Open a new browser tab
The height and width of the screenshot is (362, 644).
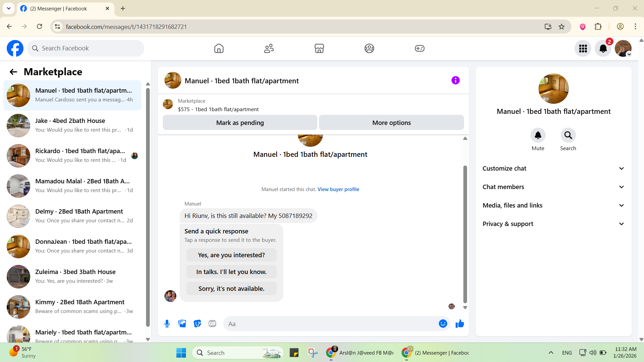[x=123, y=8]
